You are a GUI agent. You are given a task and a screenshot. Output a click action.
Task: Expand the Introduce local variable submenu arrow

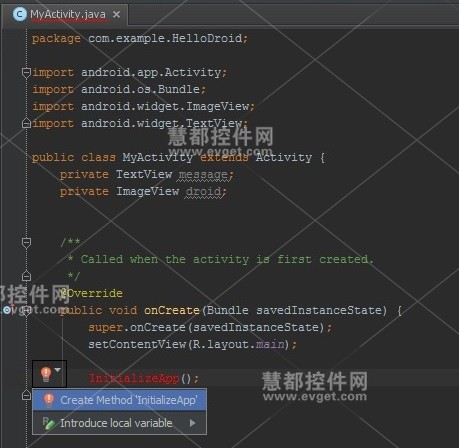[x=192, y=423]
